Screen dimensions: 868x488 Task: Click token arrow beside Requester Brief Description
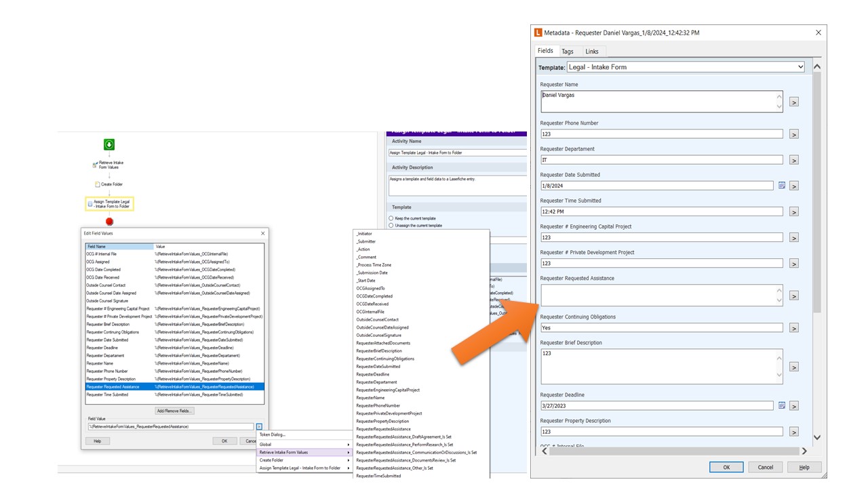click(794, 367)
